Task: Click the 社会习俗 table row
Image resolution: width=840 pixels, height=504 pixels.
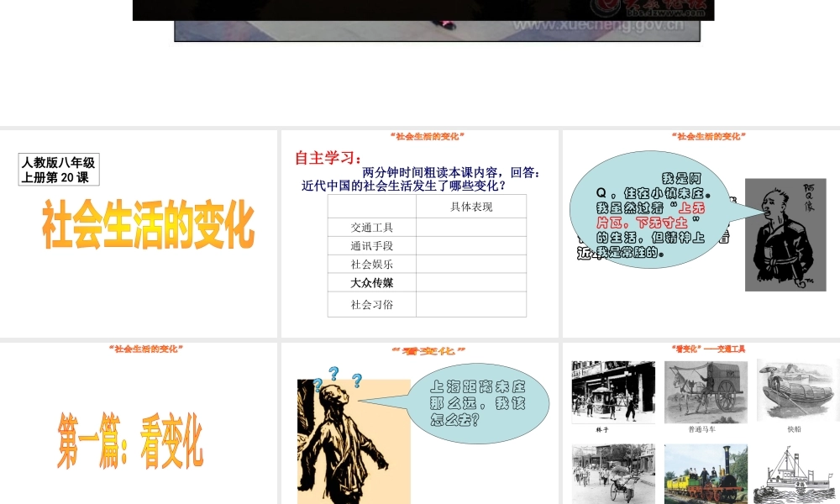Action: [x=427, y=304]
